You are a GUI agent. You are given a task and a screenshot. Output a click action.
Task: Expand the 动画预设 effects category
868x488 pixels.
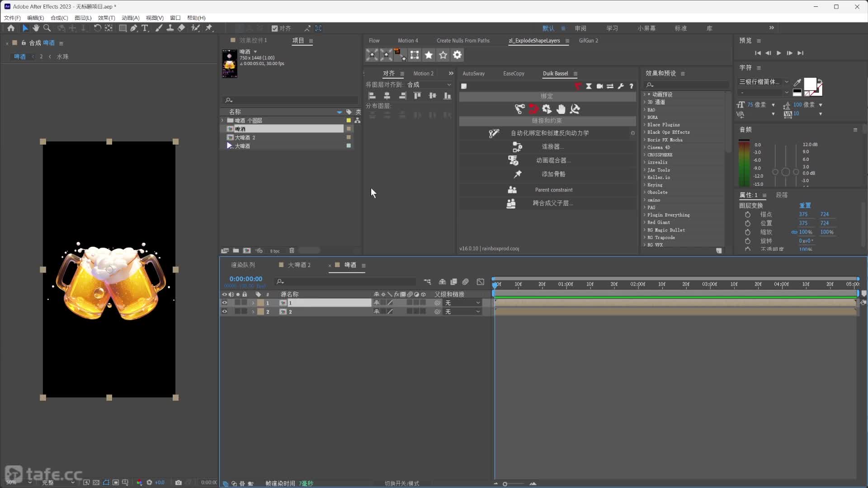coord(645,94)
